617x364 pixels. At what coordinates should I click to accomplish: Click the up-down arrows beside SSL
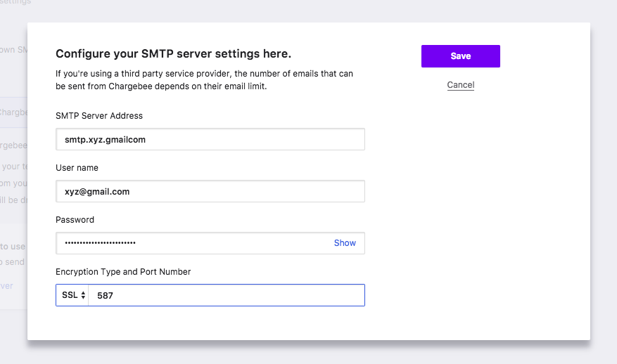click(83, 295)
